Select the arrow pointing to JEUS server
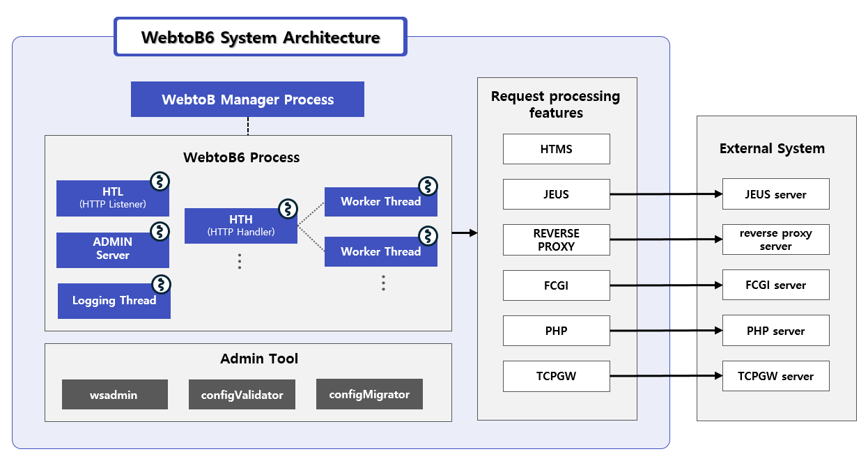This screenshot has height=463, width=868. tap(665, 194)
